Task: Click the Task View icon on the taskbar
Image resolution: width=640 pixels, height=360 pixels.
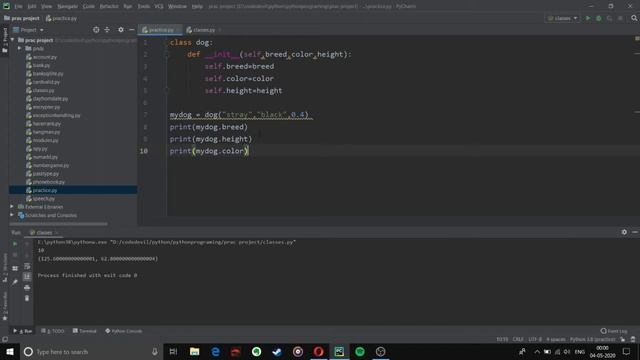Action: tap(173, 351)
